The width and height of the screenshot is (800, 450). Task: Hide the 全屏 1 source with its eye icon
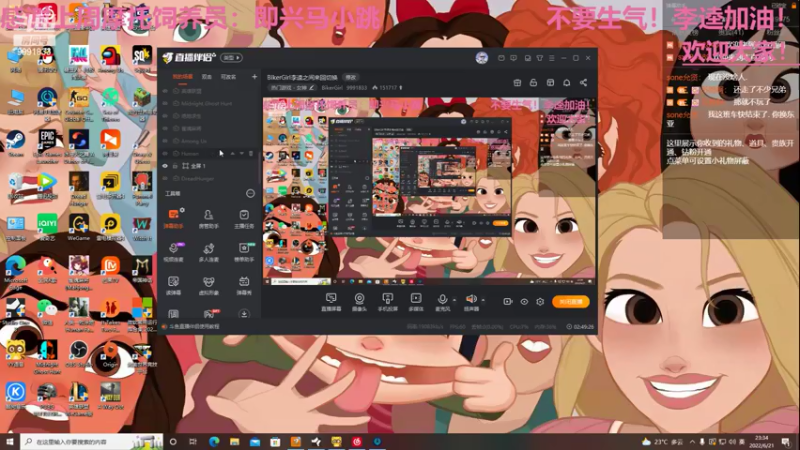[x=165, y=166]
